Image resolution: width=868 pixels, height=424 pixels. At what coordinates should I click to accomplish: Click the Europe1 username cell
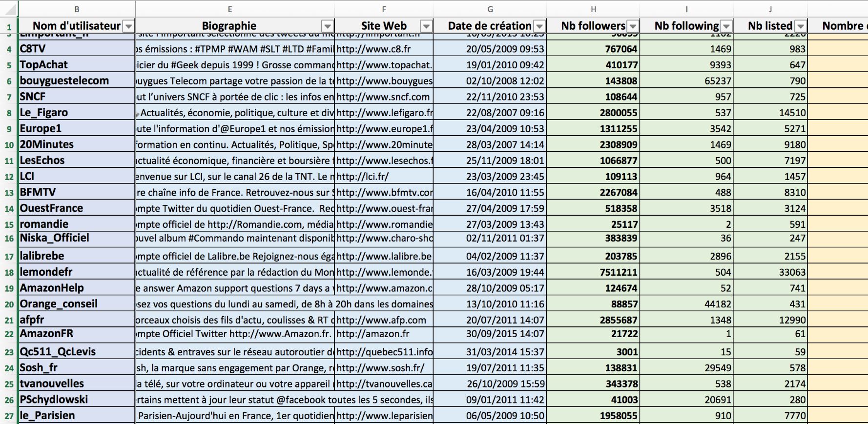pos(77,128)
